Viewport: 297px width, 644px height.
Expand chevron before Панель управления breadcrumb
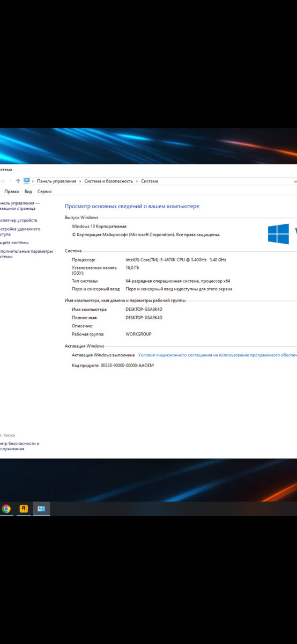pyautogui.click(x=33, y=181)
